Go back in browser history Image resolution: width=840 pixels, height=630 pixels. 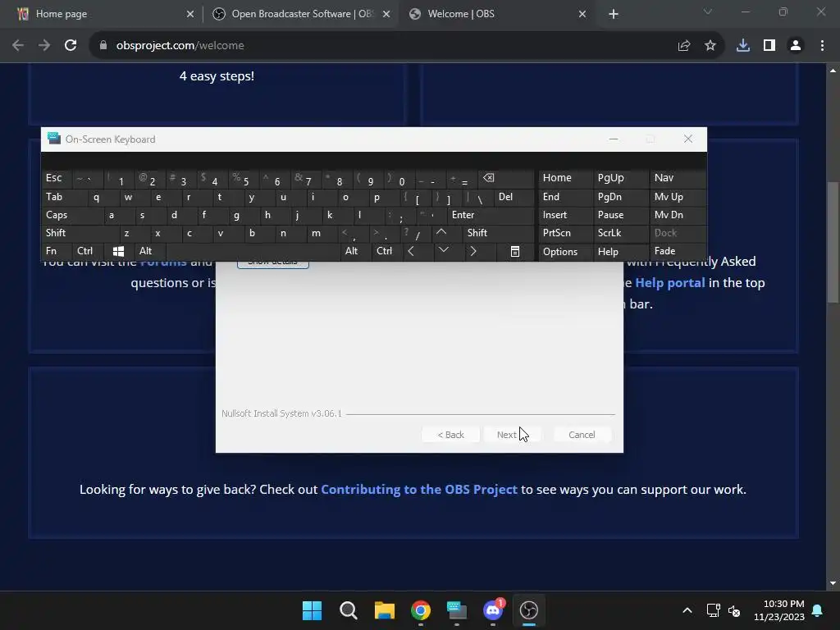click(x=18, y=46)
